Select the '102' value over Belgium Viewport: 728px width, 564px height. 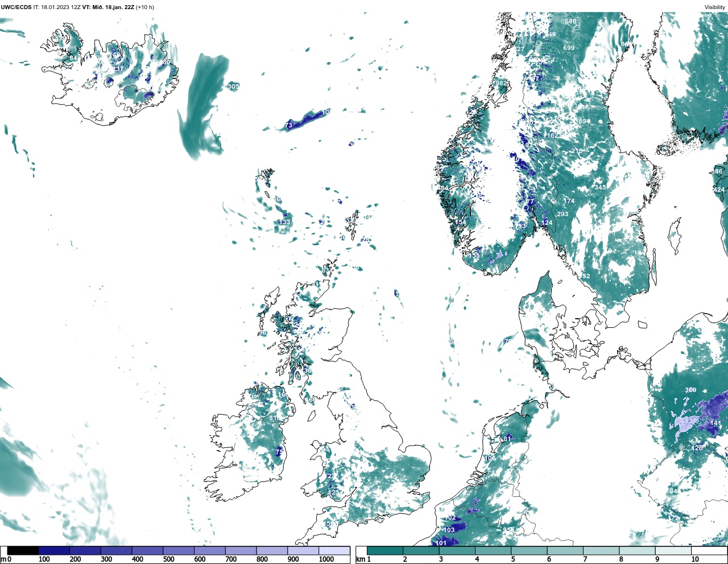450,518
